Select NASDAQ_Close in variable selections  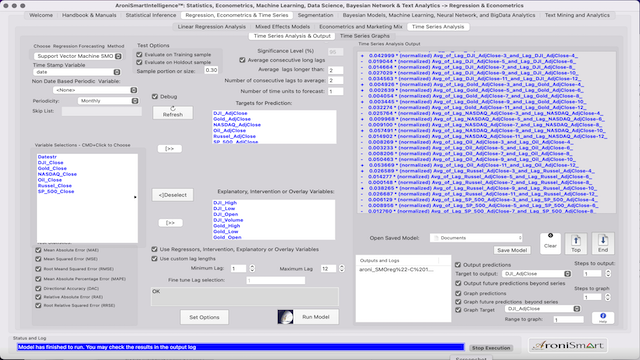57,174
